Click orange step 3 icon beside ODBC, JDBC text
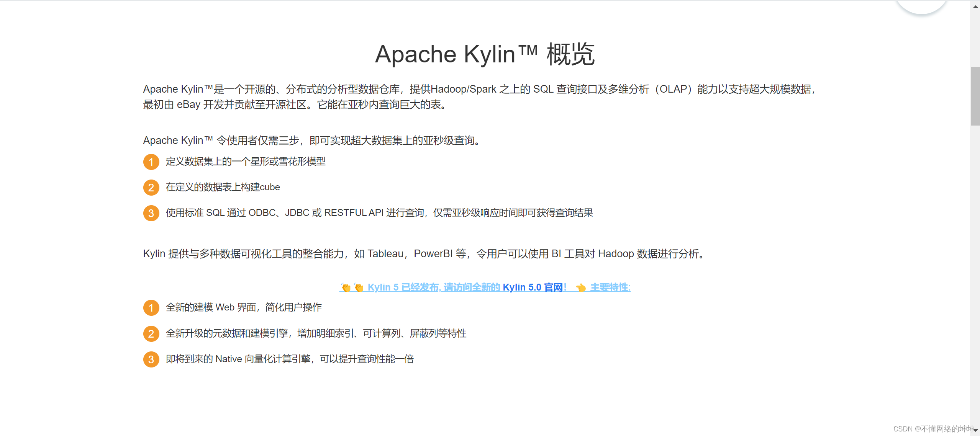980x436 pixels. (x=151, y=213)
